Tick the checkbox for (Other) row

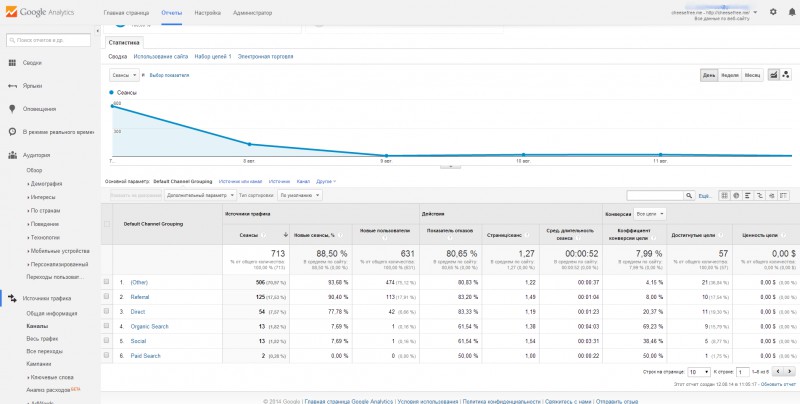coord(106,282)
